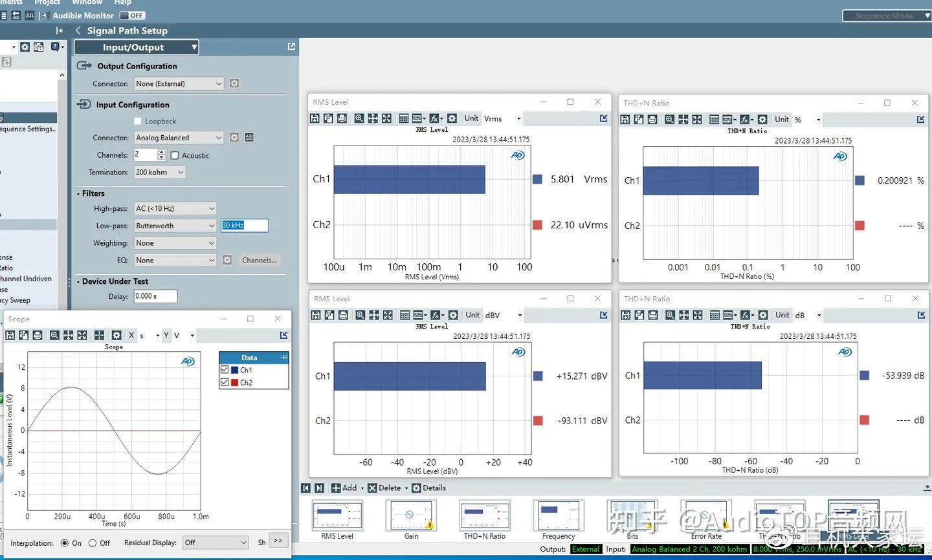Open the function fx icon in the THD+N Ratio percent window
This screenshot has width=932, height=560.
tap(745, 120)
